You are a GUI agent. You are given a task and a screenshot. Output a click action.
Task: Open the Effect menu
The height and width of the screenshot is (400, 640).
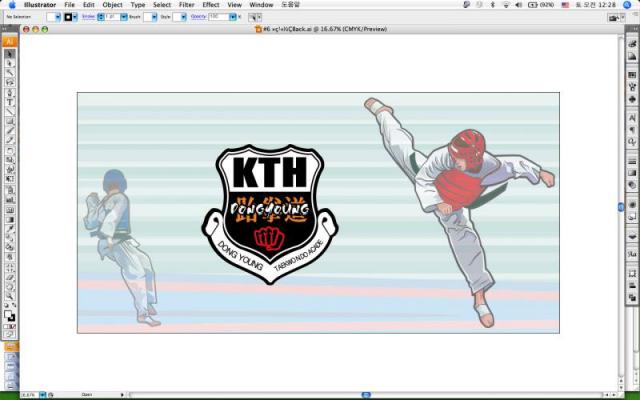click(x=211, y=4)
